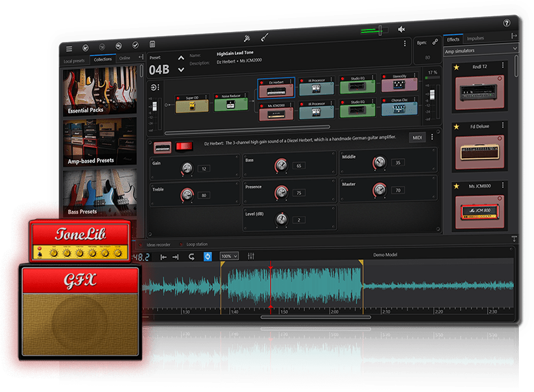534x392 pixels.
Task: Open the Noise Reducer options menu
Action: coord(245,95)
